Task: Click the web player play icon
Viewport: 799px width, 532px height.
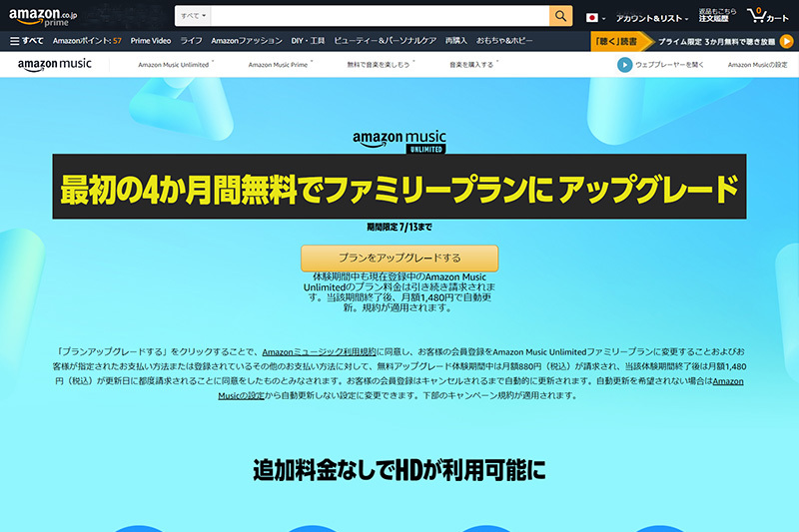Action: click(x=624, y=65)
